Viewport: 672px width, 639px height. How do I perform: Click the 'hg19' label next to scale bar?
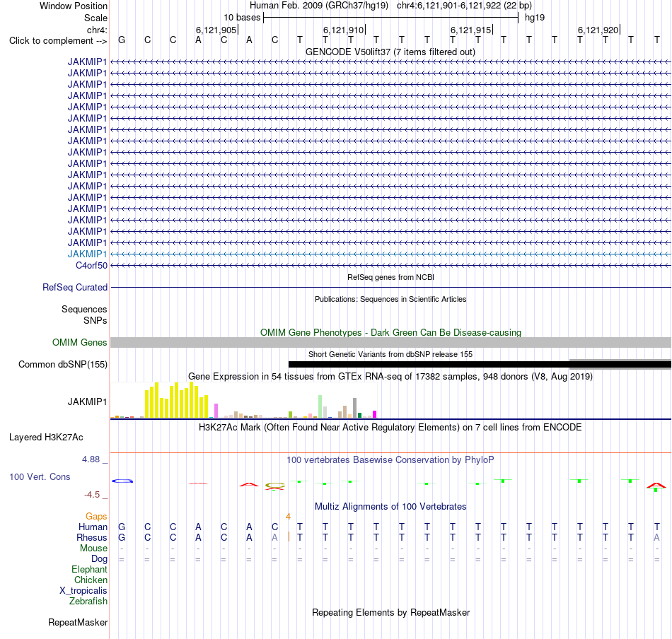(x=535, y=18)
